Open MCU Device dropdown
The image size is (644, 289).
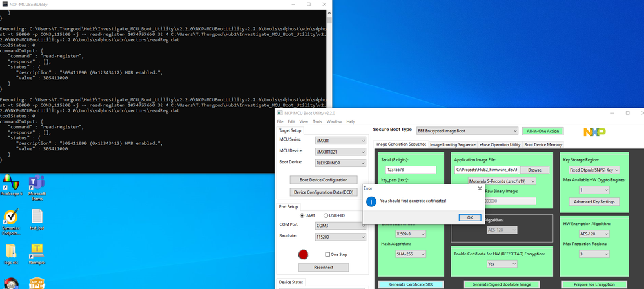[x=340, y=152]
